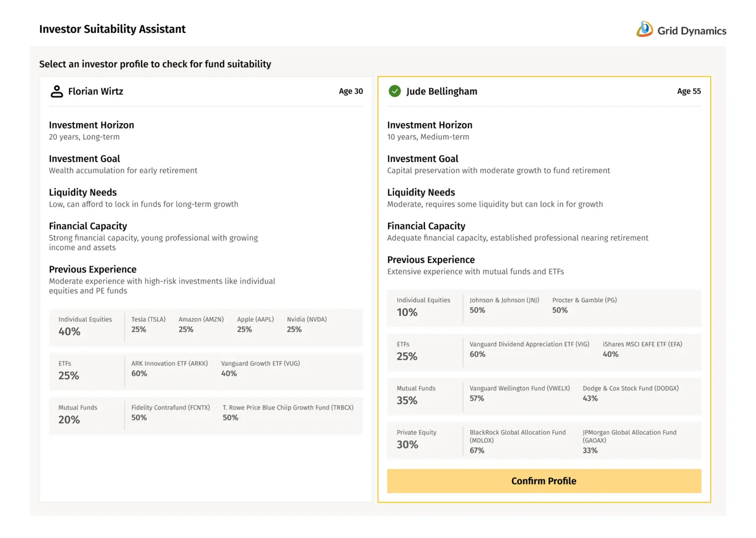Click the Vanguard Wellington Fund (VWELX) entry
This screenshot has width=756, height=538.
tap(519, 393)
